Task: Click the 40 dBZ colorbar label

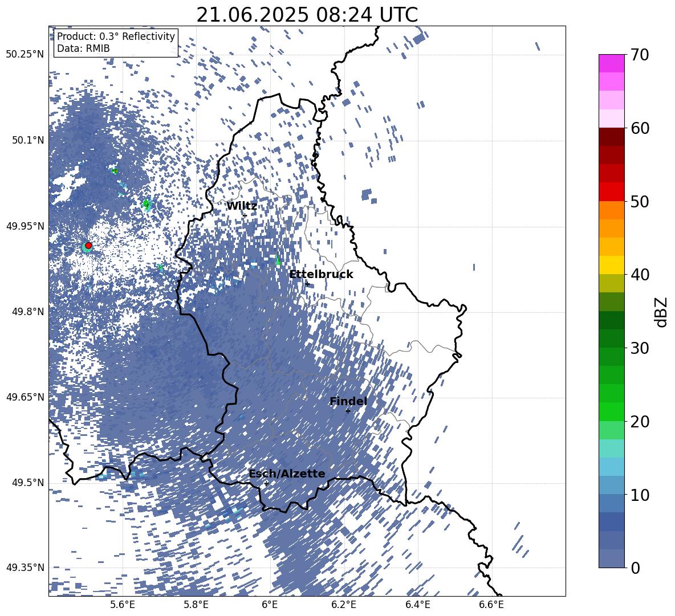Action: (640, 275)
